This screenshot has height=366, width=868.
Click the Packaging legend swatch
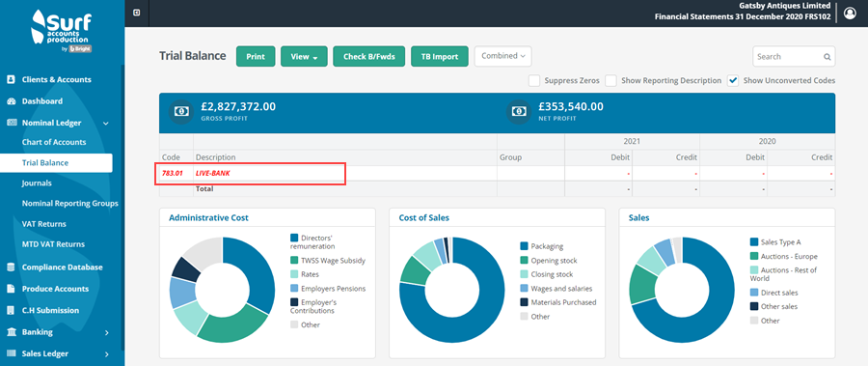coord(524,246)
